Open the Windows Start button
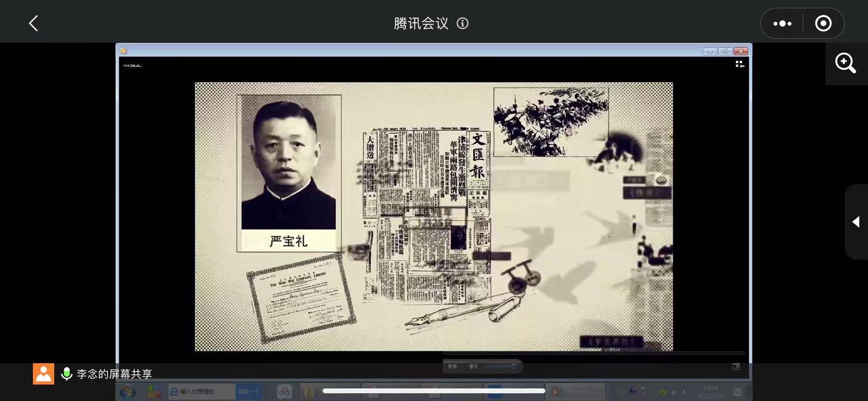Image resolution: width=868 pixels, height=401 pixels. [x=128, y=391]
